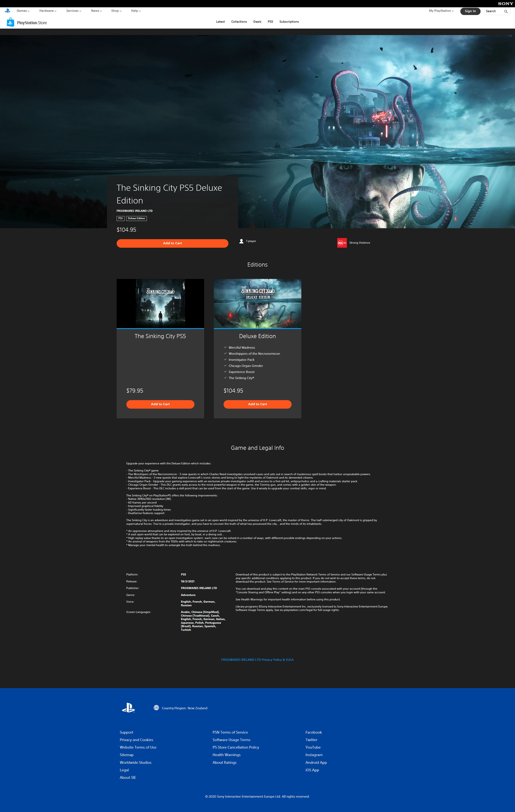Viewport: 515px width, 812px height.
Task: Click 'Experience Boost' list item
Action: (x=241, y=372)
